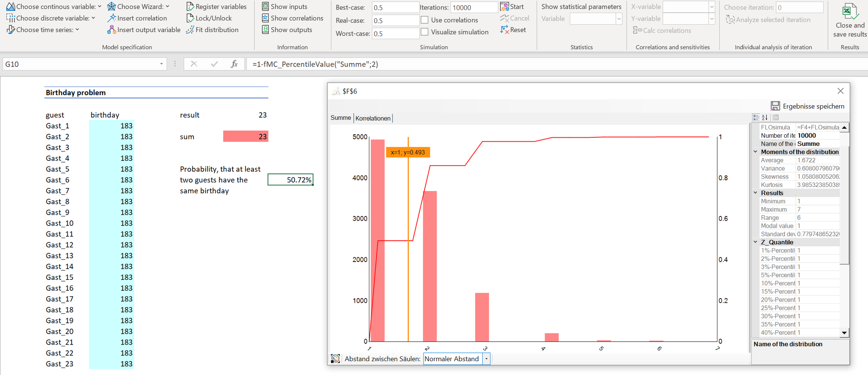
Task: Switch property grid to categorized view
Action: (x=756, y=117)
